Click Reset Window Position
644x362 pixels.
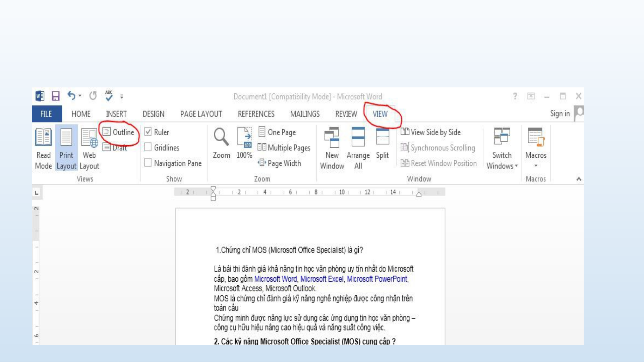pos(438,163)
